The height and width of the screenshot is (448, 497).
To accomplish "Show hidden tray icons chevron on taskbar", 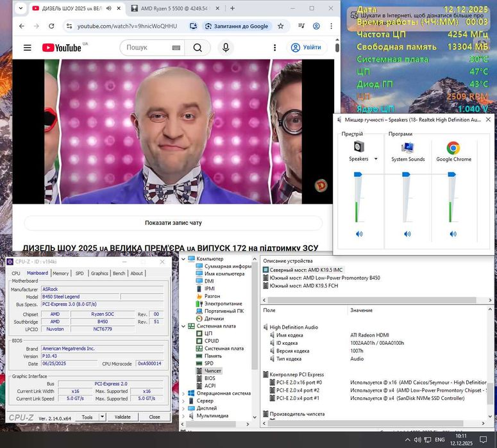I will (408, 440).
